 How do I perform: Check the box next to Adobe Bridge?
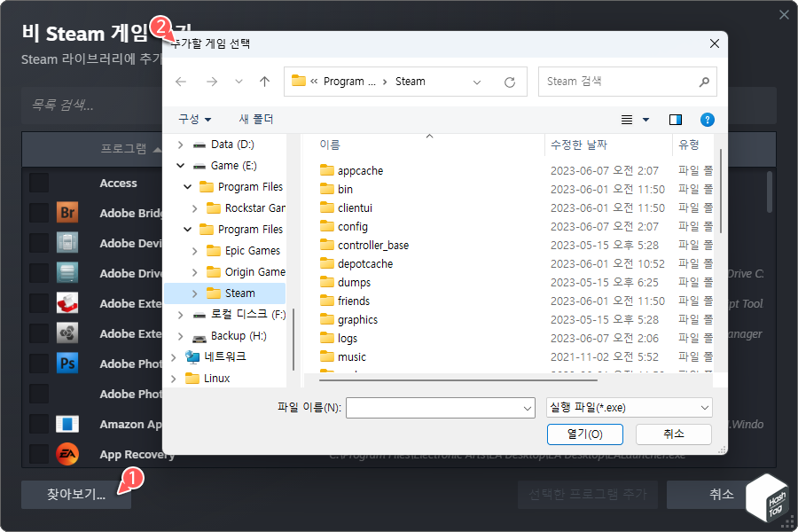tap(37, 213)
